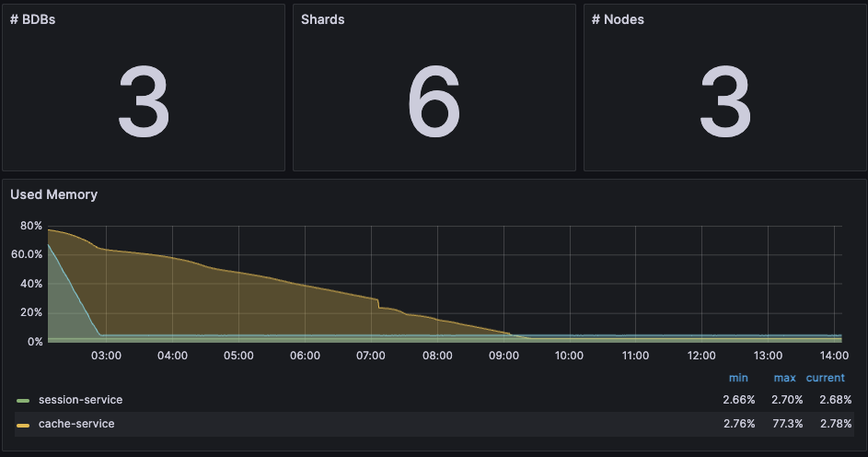Click the session-service green color swatch

pyautogui.click(x=23, y=401)
